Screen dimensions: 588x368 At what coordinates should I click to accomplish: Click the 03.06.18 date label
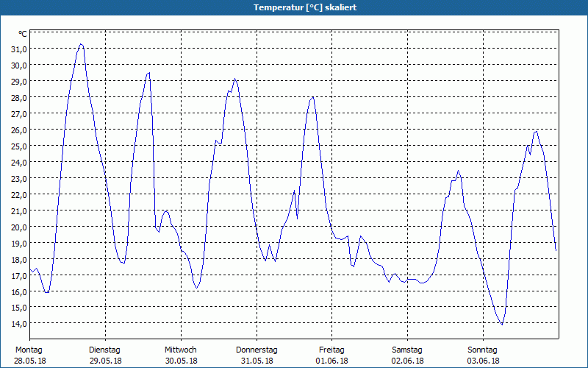click(x=482, y=361)
